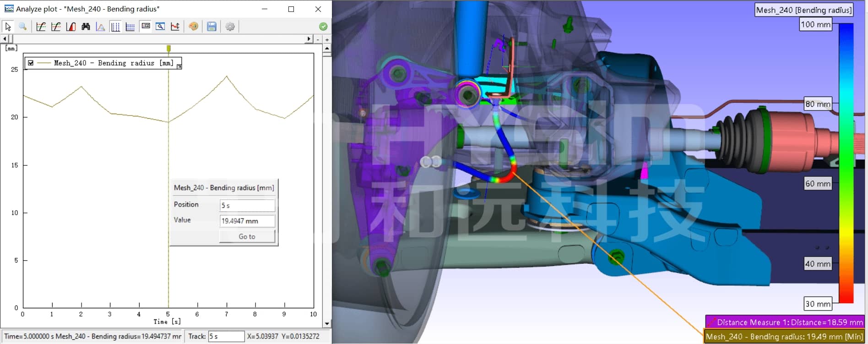Click the vertical scrollbar down arrow
Image resolution: width=868 pixels, height=344 pixels.
coord(327,323)
